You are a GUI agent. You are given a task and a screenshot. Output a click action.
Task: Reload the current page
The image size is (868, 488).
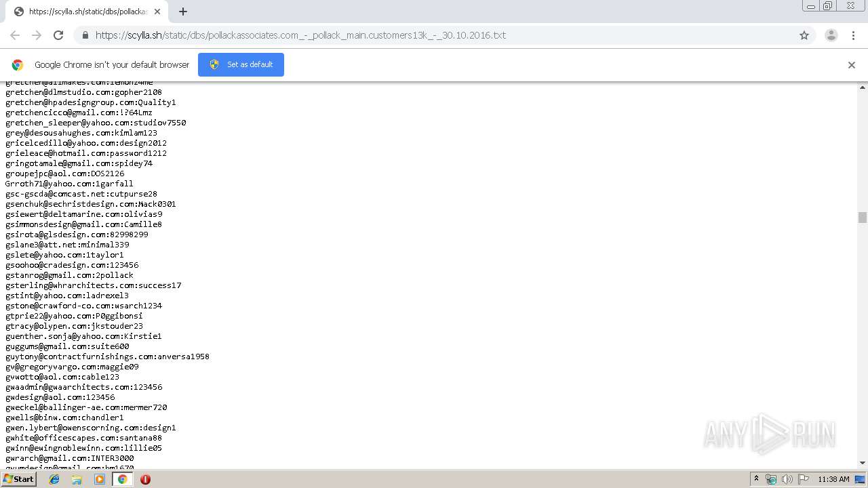pyautogui.click(x=58, y=35)
